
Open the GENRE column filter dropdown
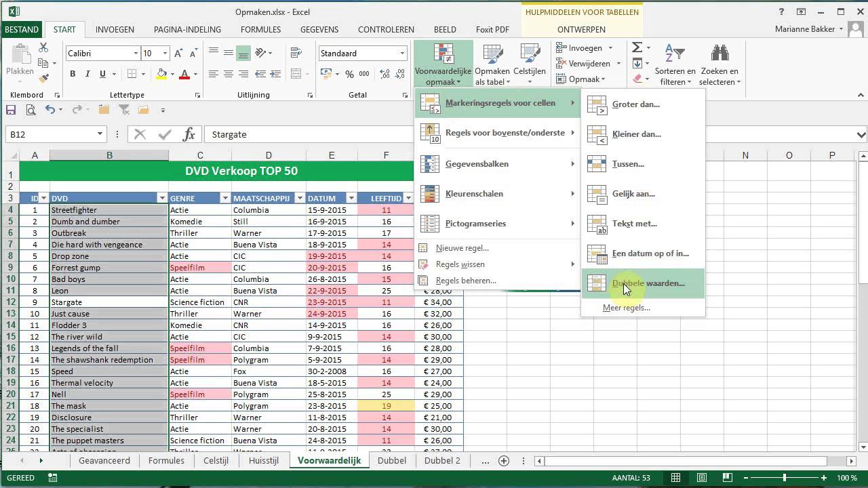(x=225, y=199)
